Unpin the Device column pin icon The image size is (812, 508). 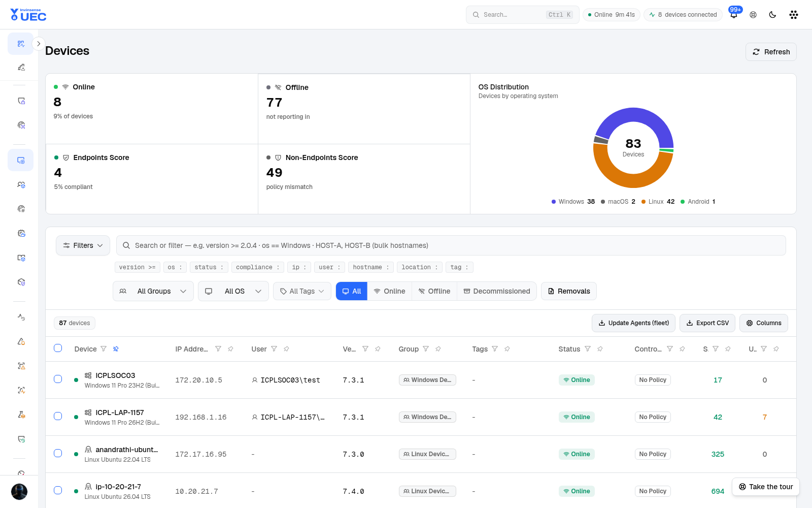(x=116, y=349)
